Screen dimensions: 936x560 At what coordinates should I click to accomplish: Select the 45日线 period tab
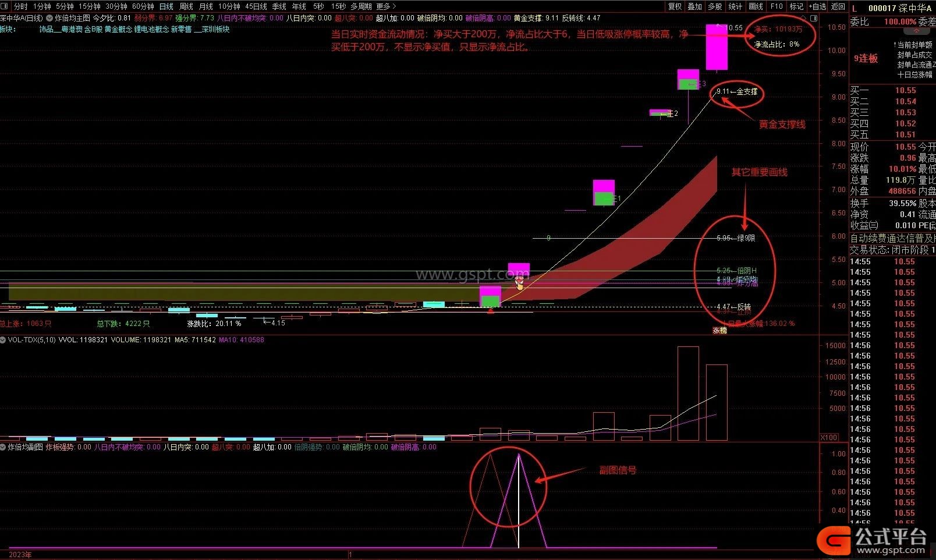(256, 6)
